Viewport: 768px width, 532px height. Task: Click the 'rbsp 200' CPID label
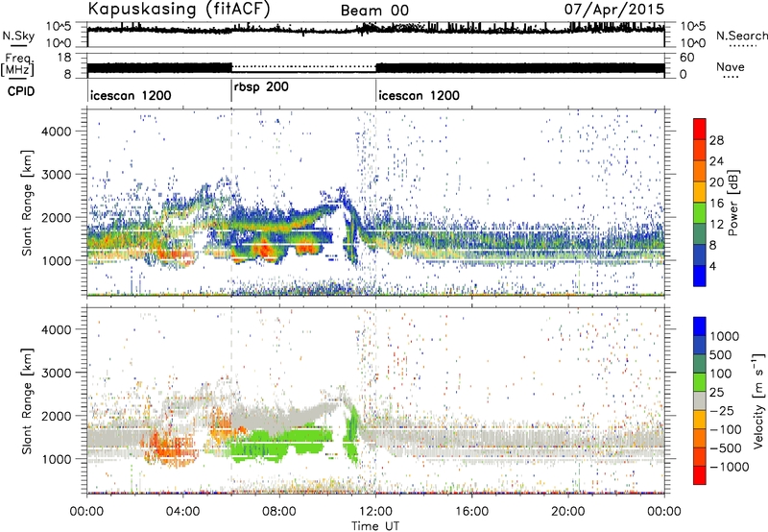click(261, 87)
